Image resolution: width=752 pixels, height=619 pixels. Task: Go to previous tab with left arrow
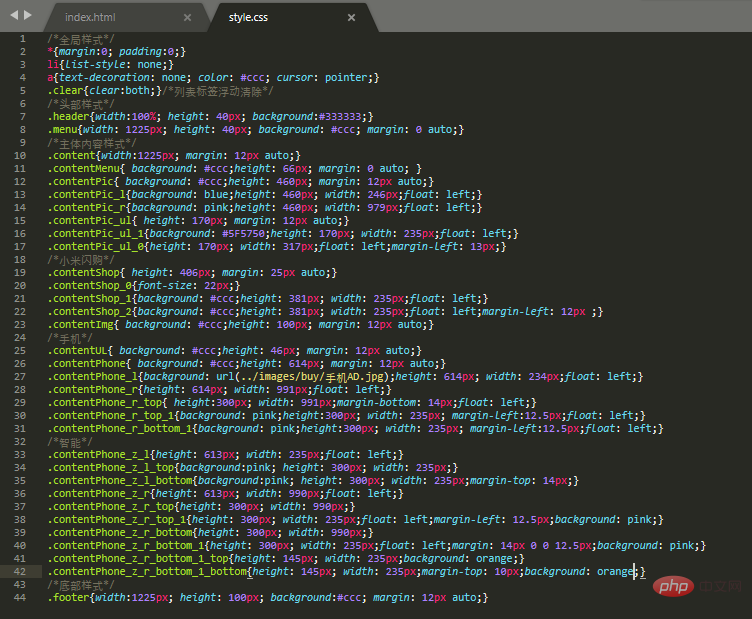point(14,15)
